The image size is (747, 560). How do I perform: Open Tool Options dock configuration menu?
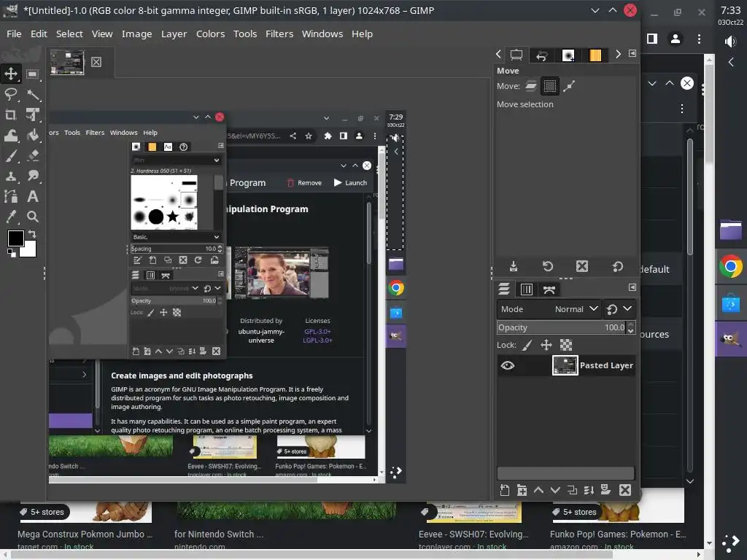point(632,53)
